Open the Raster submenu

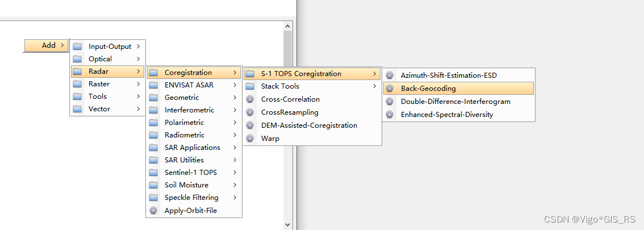click(107, 84)
